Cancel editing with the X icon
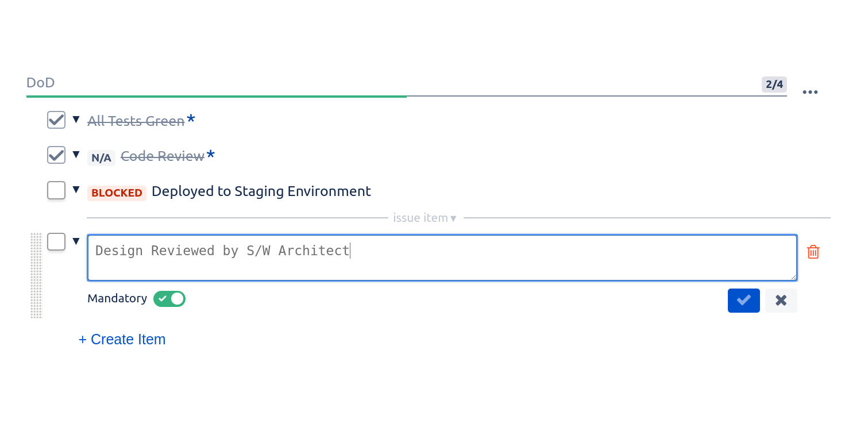The height and width of the screenshot is (442, 868). pos(781,300)
